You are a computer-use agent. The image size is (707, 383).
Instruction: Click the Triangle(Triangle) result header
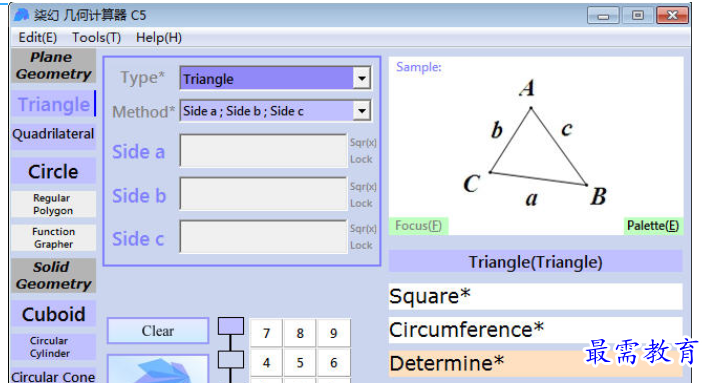click(536, 262)
